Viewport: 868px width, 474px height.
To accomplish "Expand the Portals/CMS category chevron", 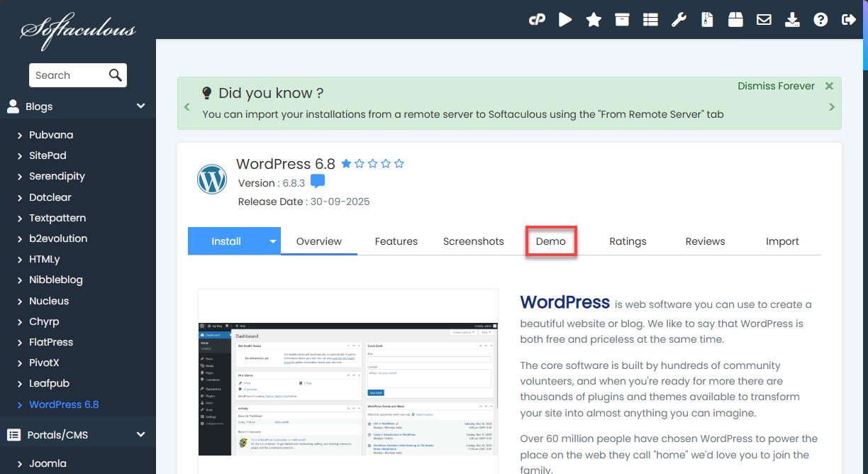I will 140,434.
